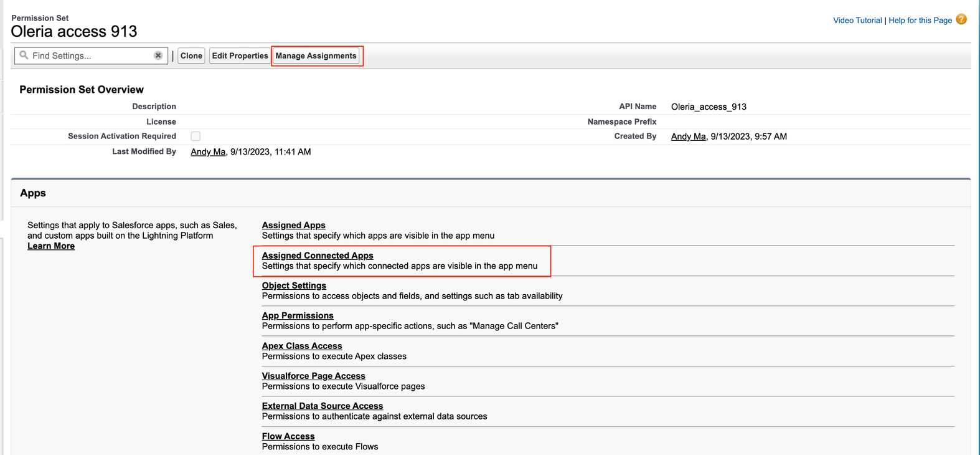Viewport: 980px width, 455px height.
Task: Click the Description field label
Action: [x=154, y=107]
